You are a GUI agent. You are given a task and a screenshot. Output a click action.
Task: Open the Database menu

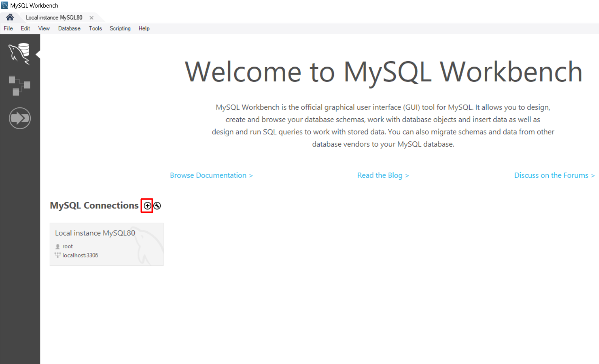click(69, 28)
